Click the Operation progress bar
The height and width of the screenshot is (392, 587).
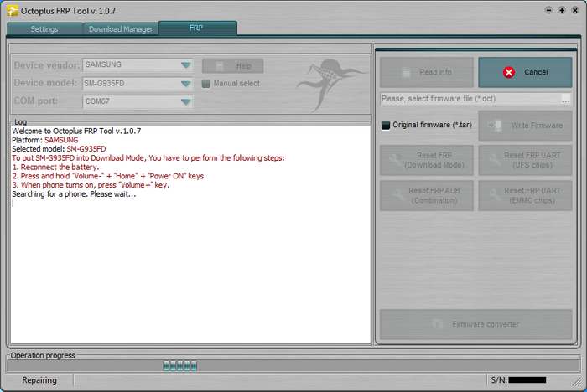click(x=293, y=366)
